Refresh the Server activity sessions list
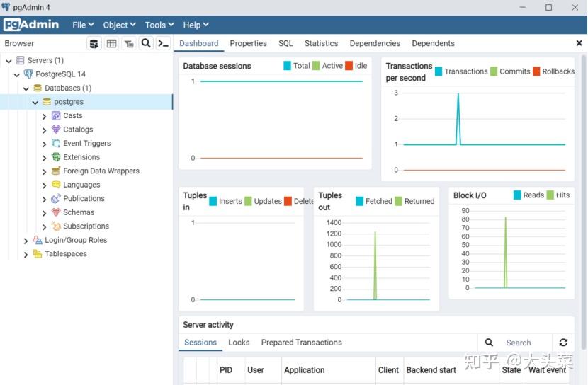The height and width of the screenshot is (385, 588). coord(563,343)
